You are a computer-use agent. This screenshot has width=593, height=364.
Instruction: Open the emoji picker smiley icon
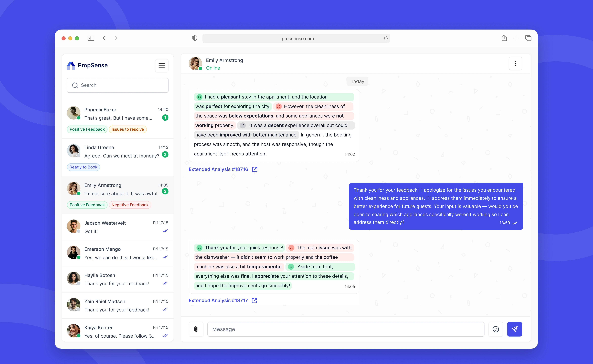(496, 329)
